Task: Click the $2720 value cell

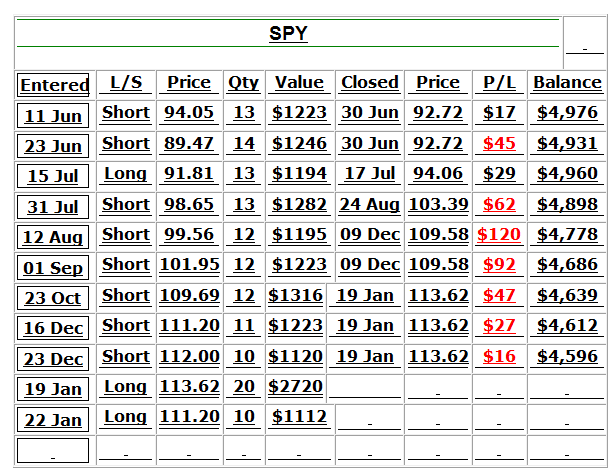Action: (296, 387)
